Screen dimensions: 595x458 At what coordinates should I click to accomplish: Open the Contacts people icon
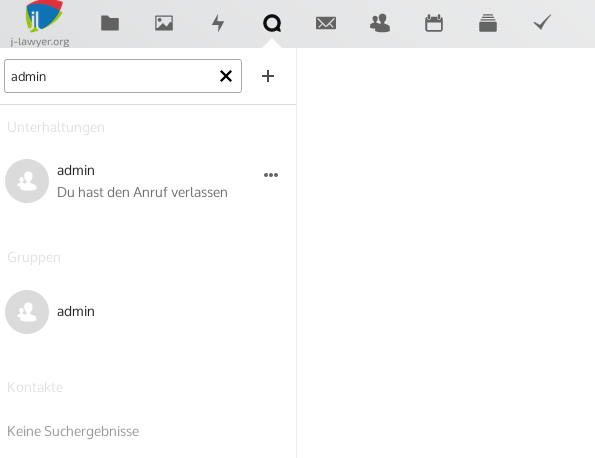(x=380, y=23)
